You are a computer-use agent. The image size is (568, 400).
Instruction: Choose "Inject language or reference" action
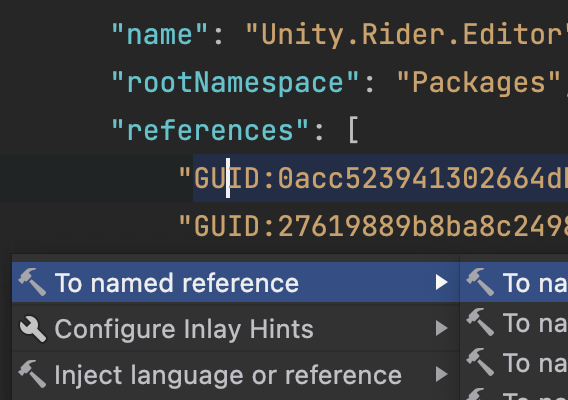pos(235,375)
